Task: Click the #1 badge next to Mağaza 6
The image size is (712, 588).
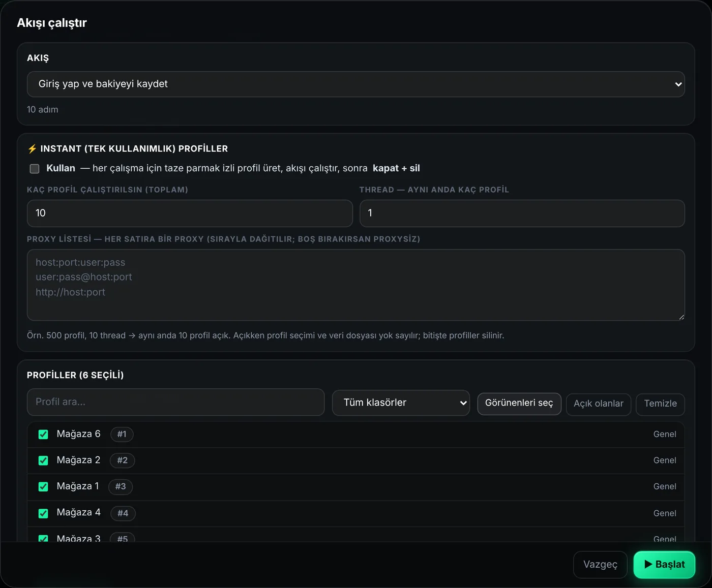Action: (x=122, y=434)
